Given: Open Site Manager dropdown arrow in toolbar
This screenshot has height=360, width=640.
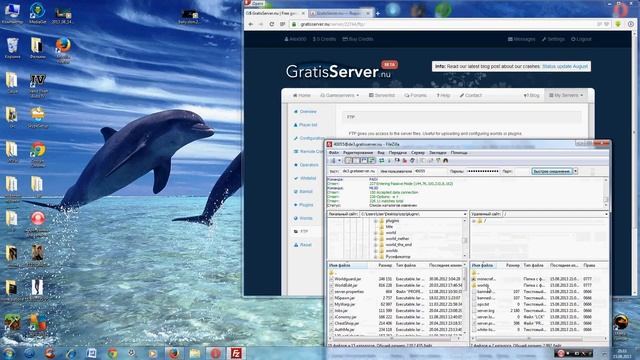Looking at the screenshot, I should tap(339, 161).
